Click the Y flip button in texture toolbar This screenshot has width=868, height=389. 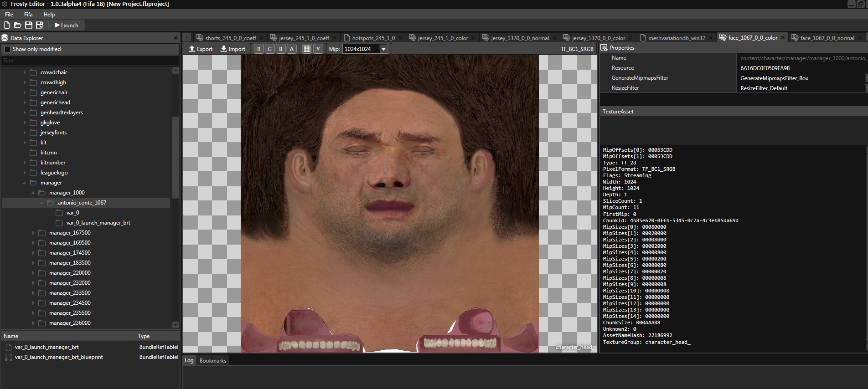(x=318, y=49)
